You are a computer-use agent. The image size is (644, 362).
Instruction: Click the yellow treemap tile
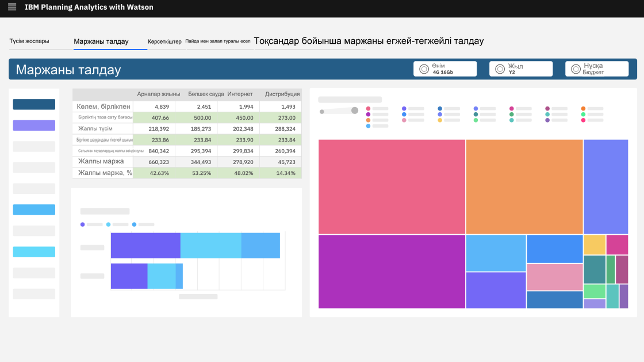pos(595,245)
